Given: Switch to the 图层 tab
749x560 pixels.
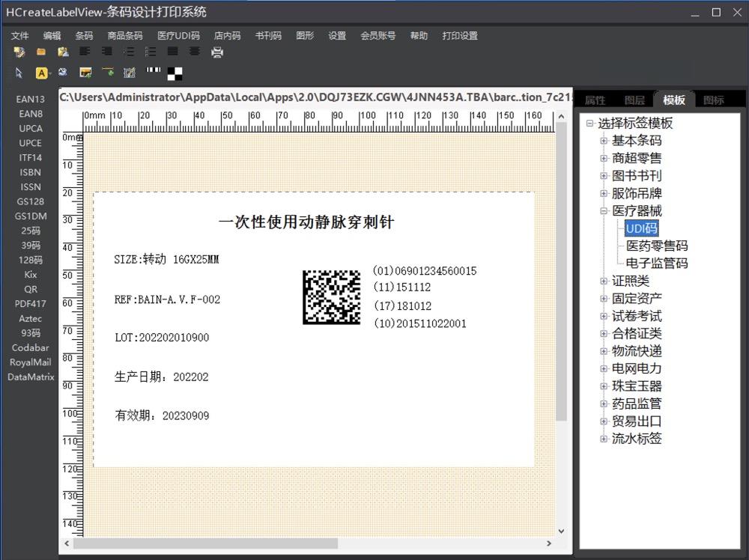Looking at the screenshot, I should tap(634, 100).
